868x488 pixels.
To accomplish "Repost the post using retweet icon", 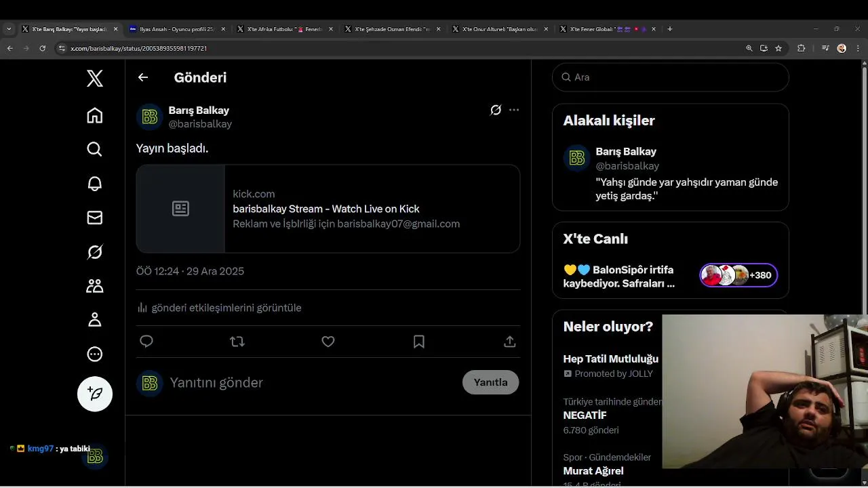I will click(237, 342).
